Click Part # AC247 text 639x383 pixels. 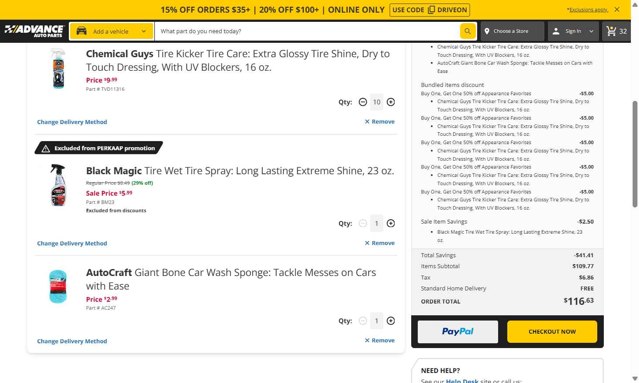pyautogui.click(x=101, y=308)
